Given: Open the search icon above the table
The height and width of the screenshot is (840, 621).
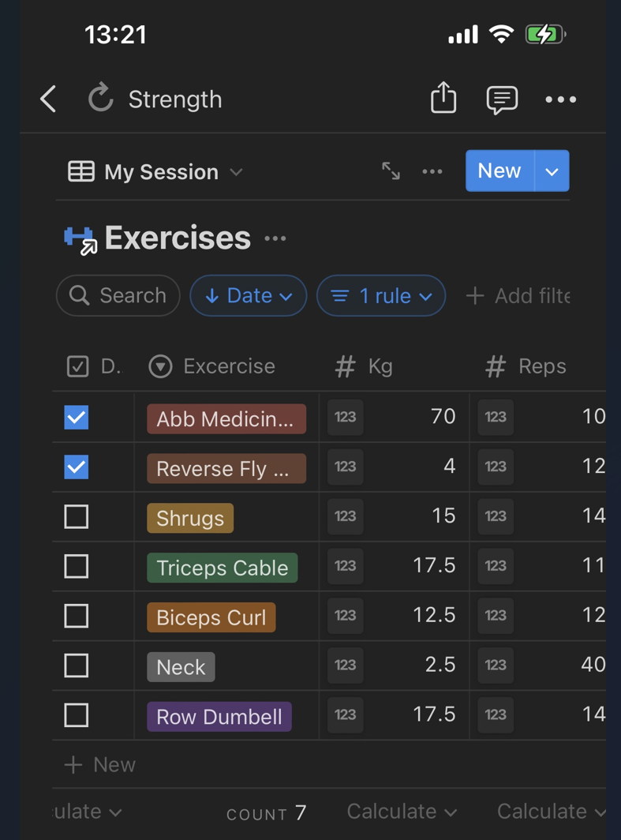Looking at the screenshot, I should (x=79, y=295).
